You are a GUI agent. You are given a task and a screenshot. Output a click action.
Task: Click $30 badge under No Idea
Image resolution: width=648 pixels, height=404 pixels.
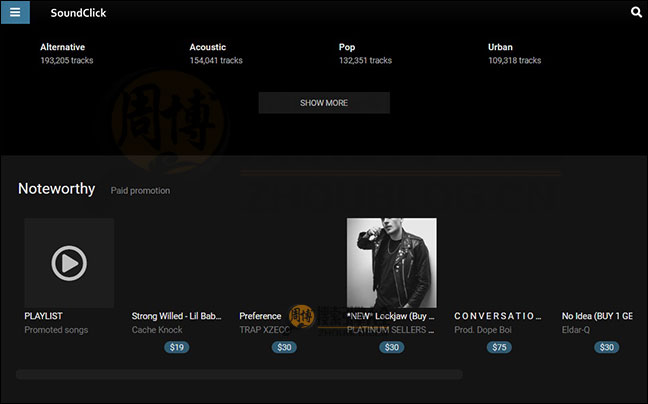click(x=607, y=347)
